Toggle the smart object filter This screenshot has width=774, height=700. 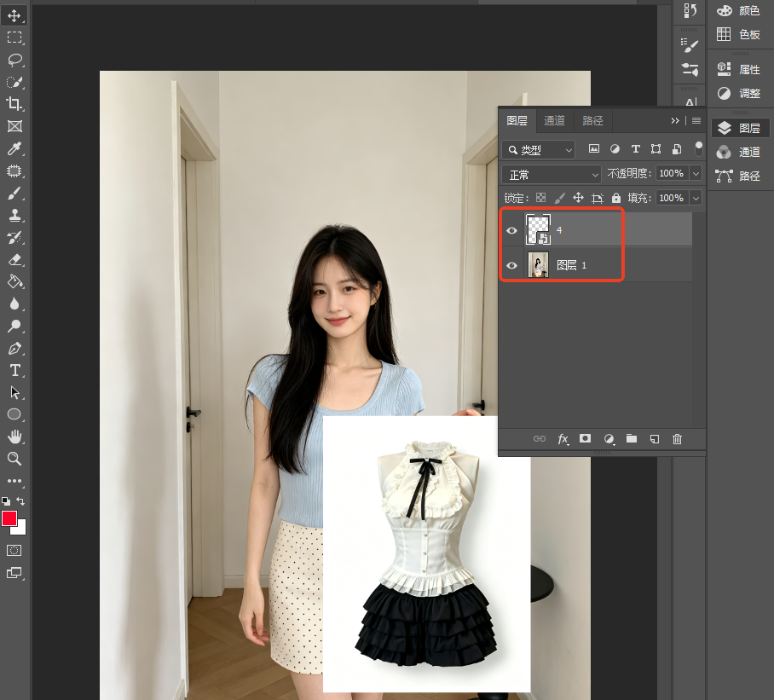(677, 148)
